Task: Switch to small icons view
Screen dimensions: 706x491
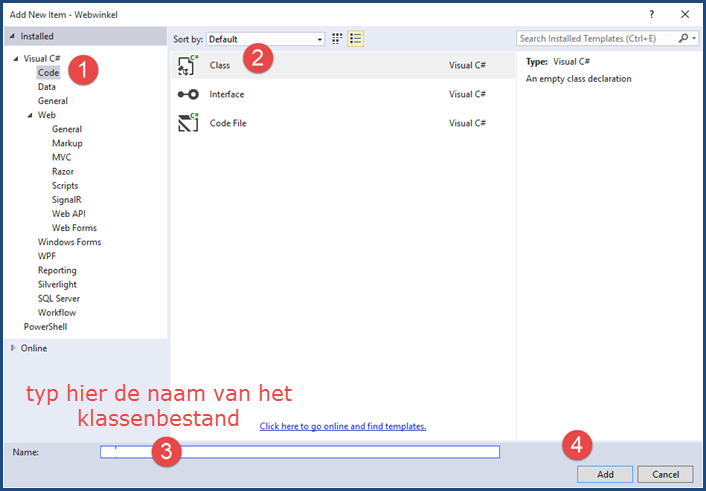Action: [x=337, y=39]
